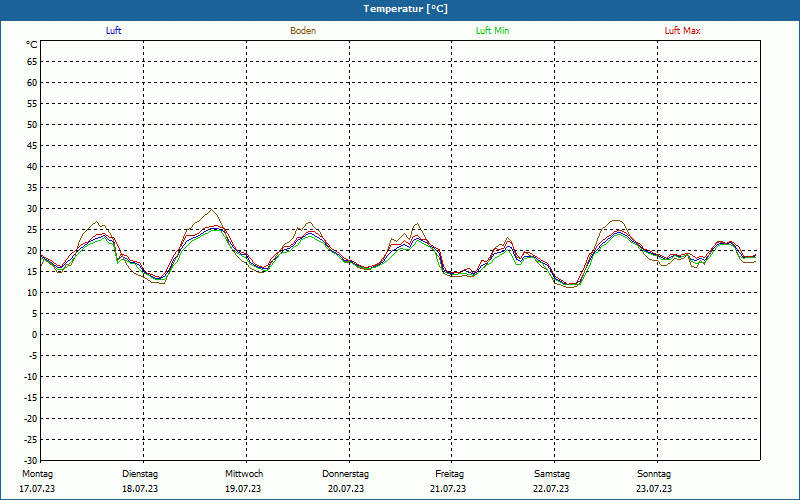Click the 'Donnerstag' day label

point(345,474)
